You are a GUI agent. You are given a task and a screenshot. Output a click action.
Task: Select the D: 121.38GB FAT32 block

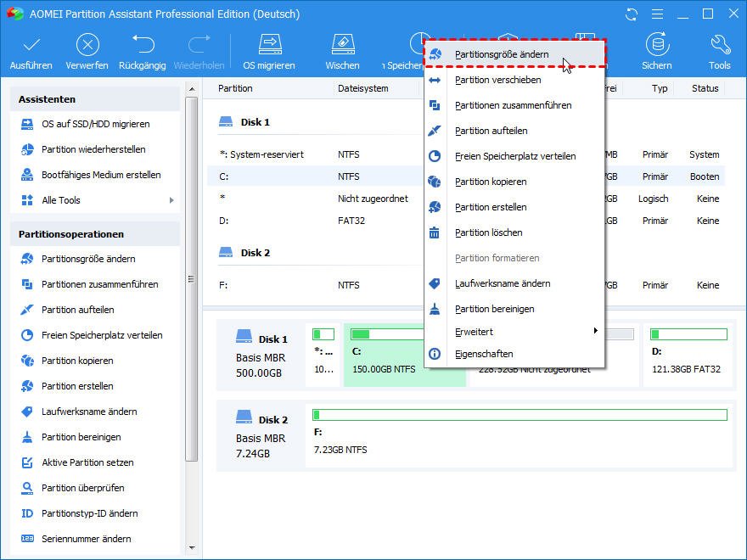[x=689, y=355]
